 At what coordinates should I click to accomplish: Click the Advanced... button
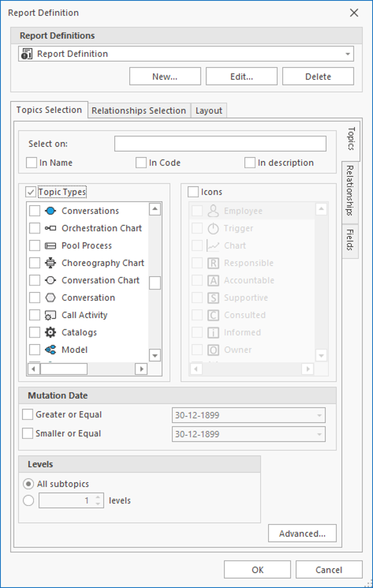click(302, 533)
